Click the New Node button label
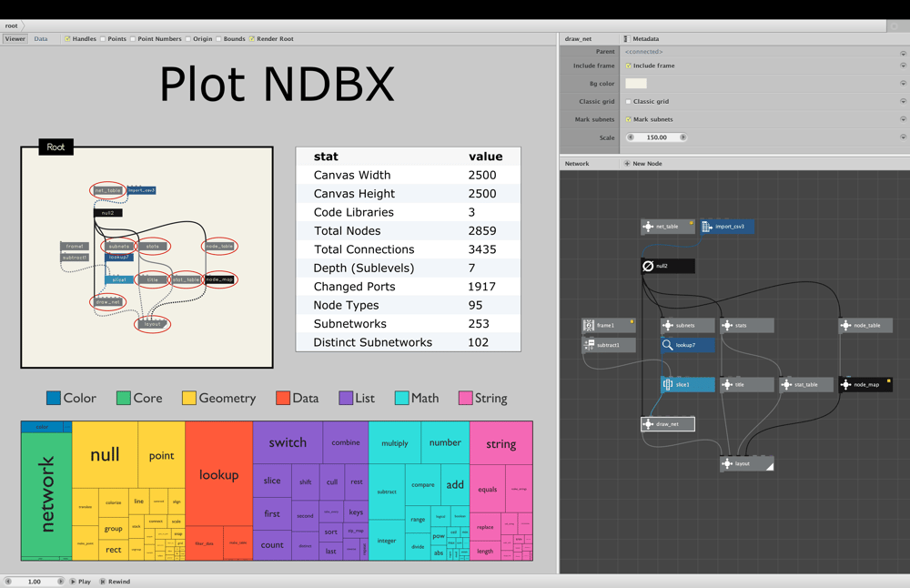 pos(647,164)
